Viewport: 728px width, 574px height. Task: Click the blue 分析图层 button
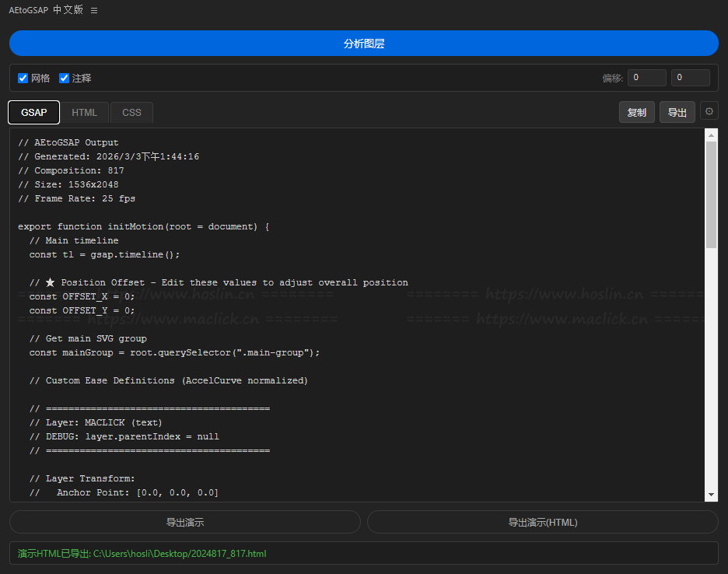[364, 44]
